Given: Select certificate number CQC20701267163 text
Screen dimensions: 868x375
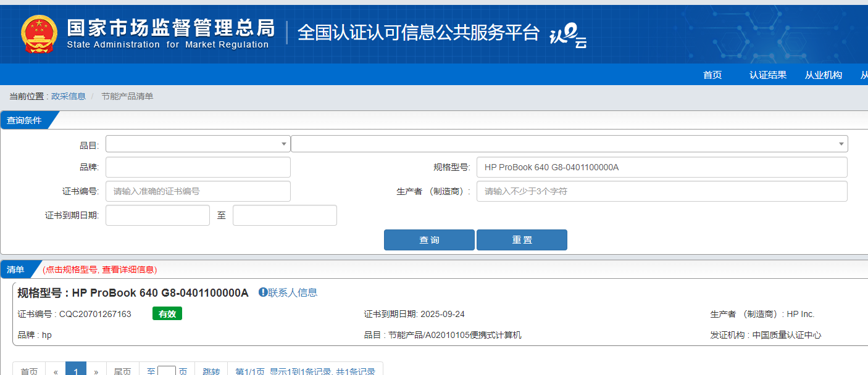Looking at the screenshot, I should click(x=95, y=314).
